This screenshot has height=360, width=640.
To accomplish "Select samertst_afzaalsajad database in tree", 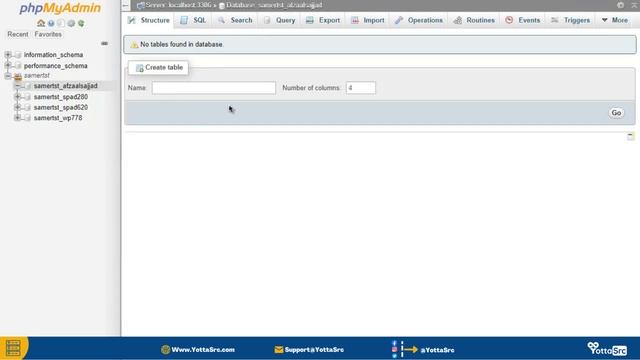I will point(66,86).
